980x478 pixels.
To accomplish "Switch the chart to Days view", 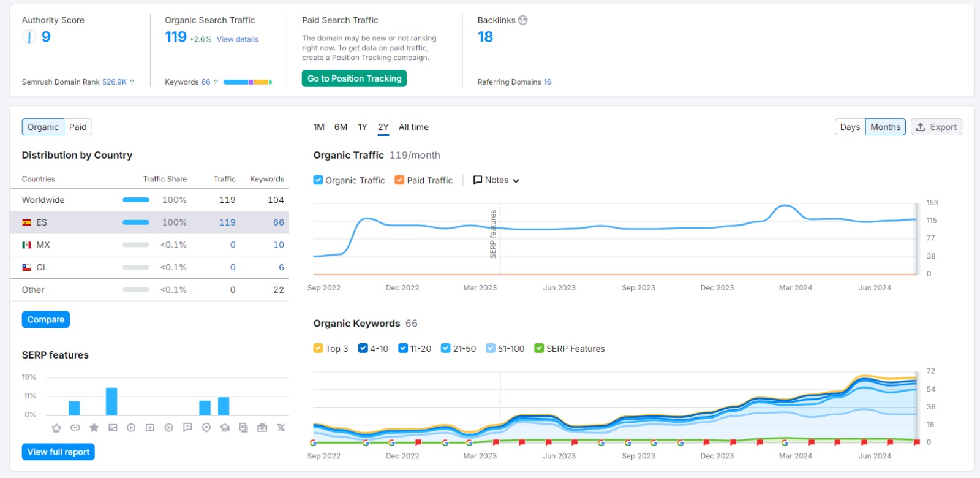I will pyautogui.click(x=850, y=127).
